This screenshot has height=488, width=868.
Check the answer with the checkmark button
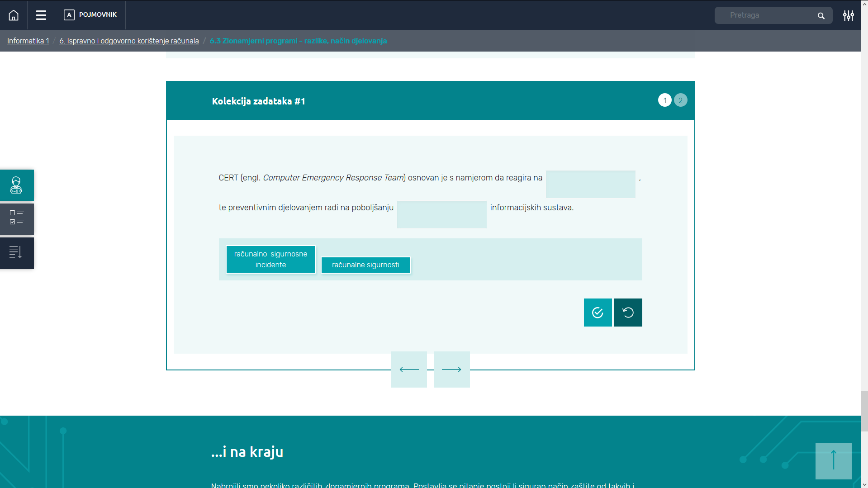(598, 313)
